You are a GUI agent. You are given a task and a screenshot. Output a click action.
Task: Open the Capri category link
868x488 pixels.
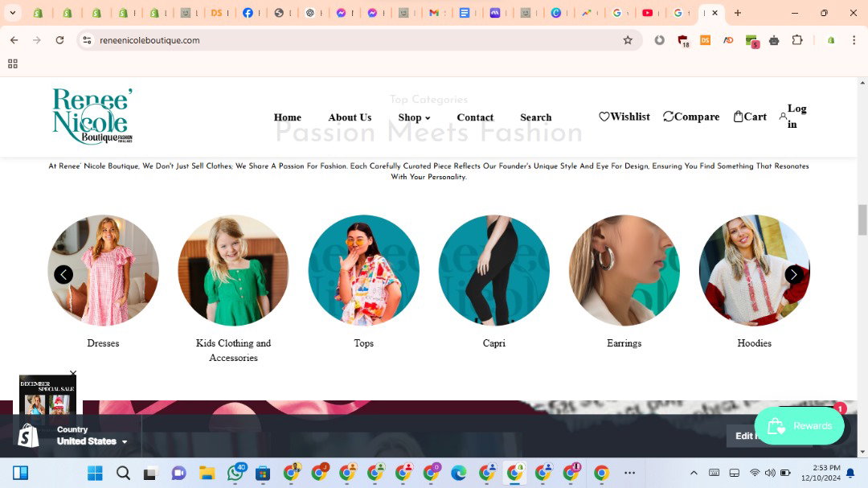pos(493,342)
